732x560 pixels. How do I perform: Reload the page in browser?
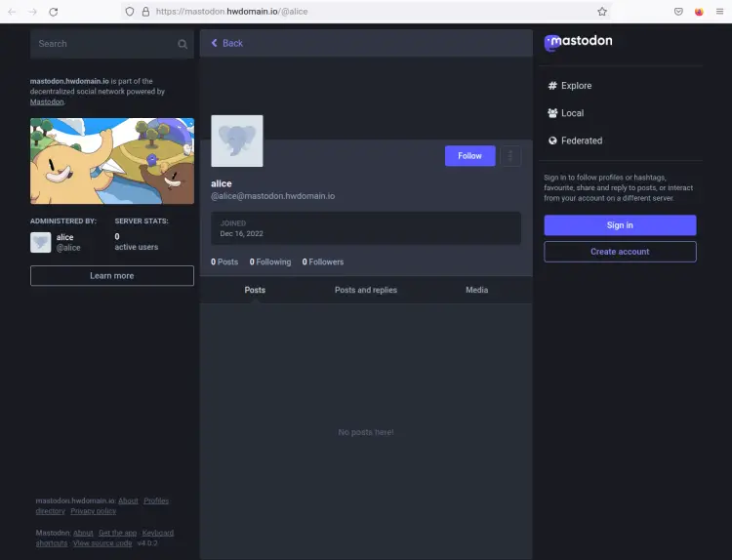(x=53, y=12)
